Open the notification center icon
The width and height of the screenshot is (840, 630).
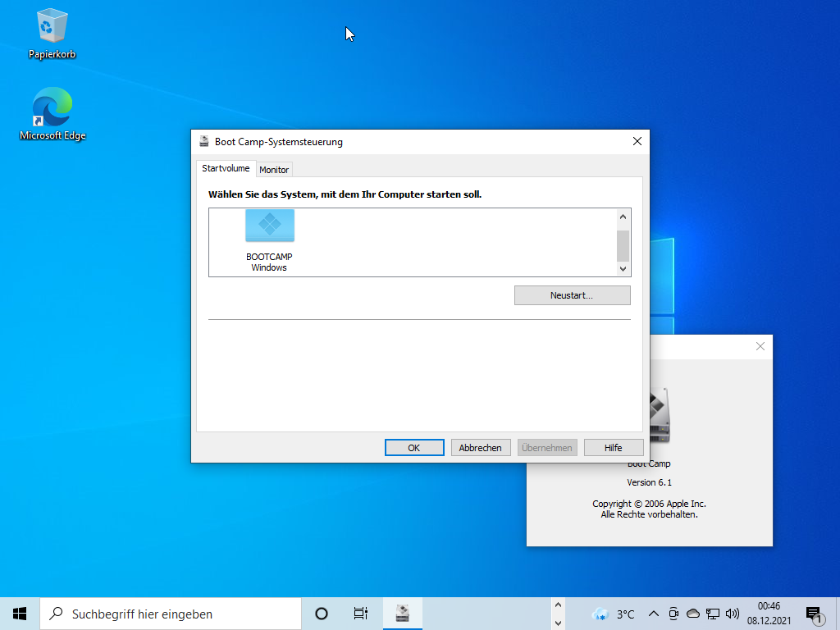pyautogui.click(x=815, y=614)
